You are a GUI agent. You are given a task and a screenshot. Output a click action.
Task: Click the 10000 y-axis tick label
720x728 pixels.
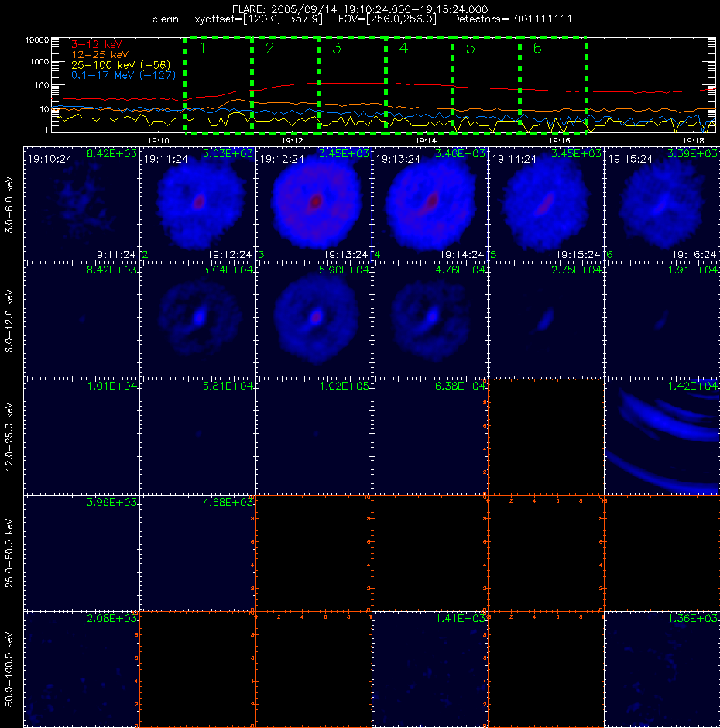click(36, 40)
